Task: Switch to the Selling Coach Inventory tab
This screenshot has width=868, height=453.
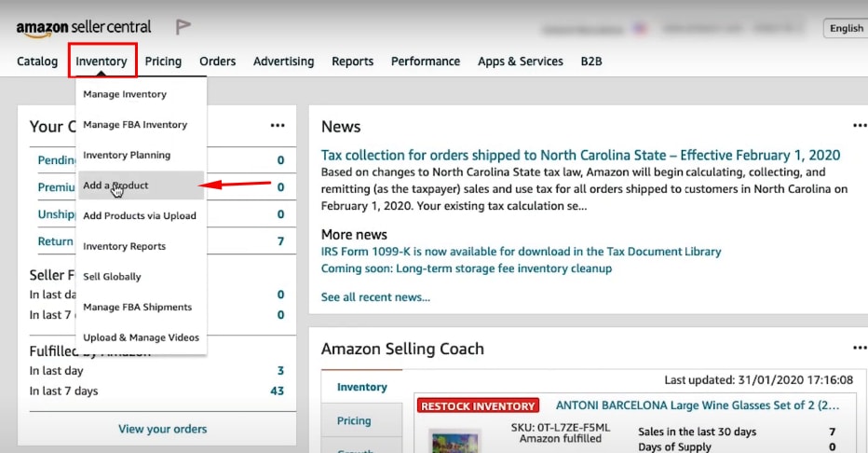Action: click(x=362, y=387)
